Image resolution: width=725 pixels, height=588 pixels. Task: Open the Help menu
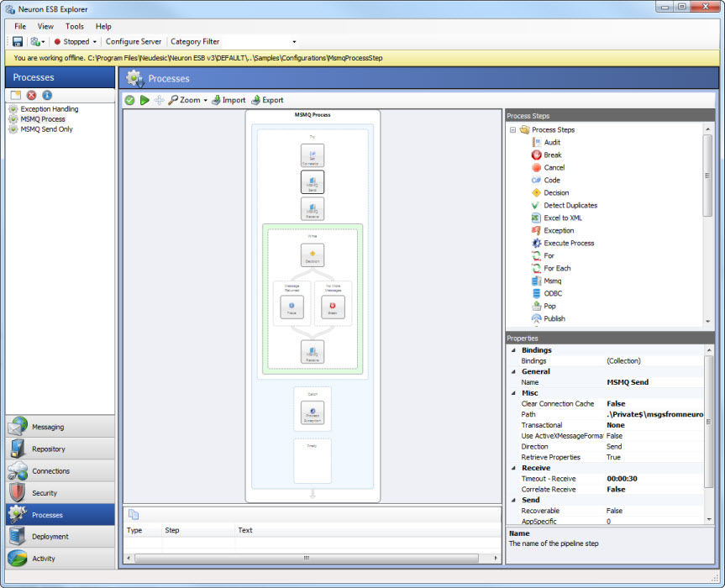103,26
